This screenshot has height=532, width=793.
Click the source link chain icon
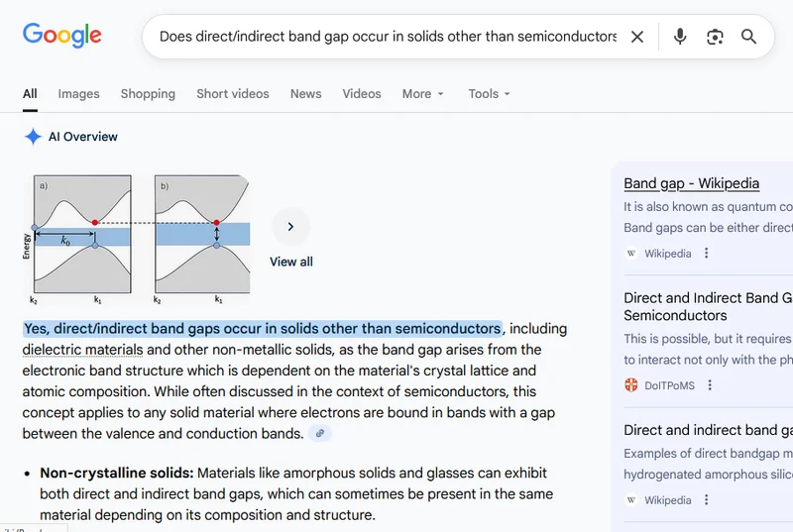[318, 434]
